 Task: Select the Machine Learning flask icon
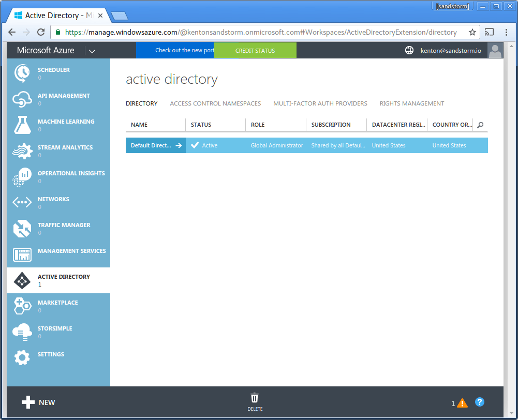[22, 125]
